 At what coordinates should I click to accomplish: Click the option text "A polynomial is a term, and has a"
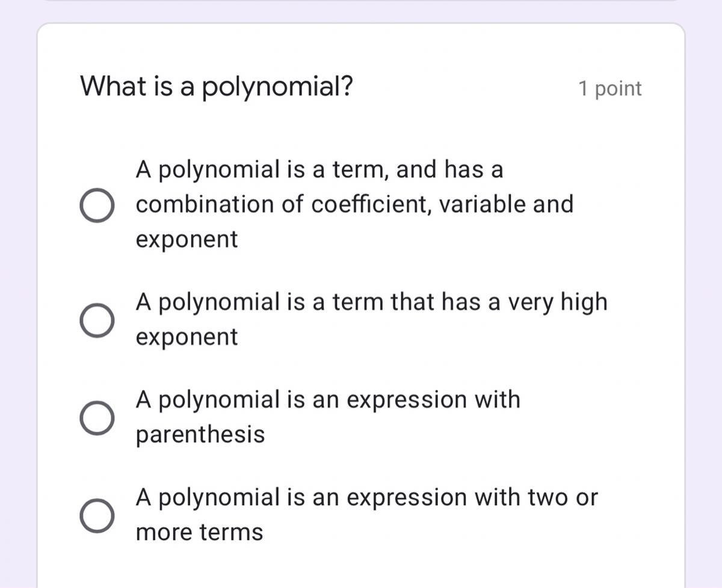319,170
